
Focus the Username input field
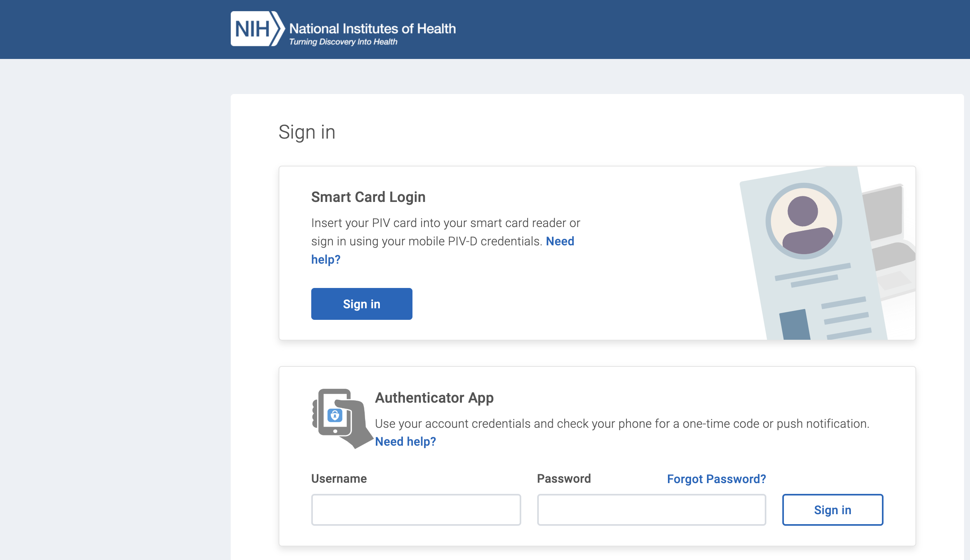point(416,510)
